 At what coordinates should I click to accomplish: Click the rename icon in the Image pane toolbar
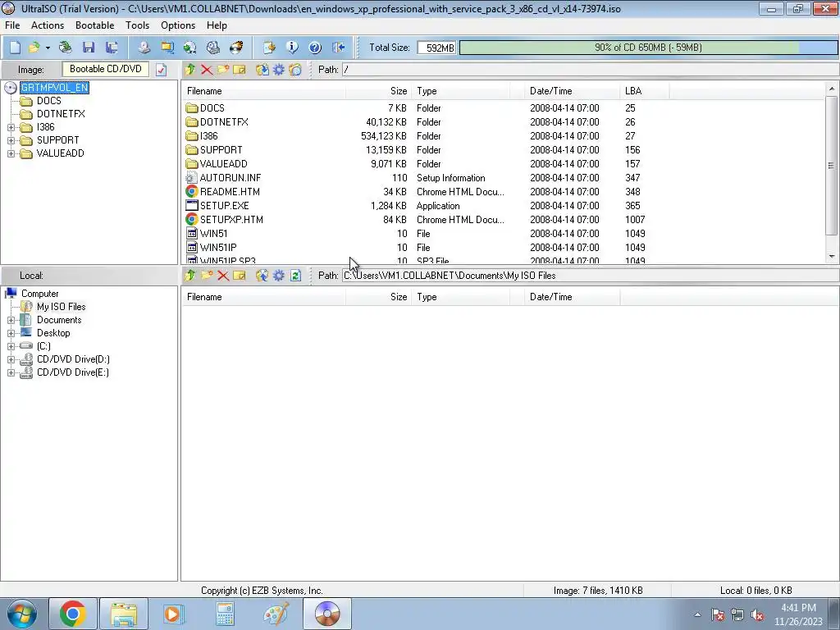pyautogui.click(x=240, y=70)
